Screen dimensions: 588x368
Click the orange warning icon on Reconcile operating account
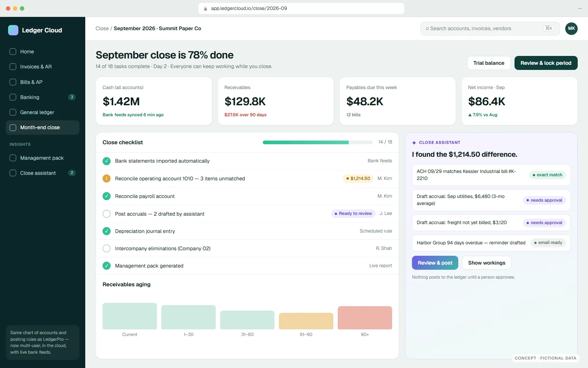[x=107, y=178]
